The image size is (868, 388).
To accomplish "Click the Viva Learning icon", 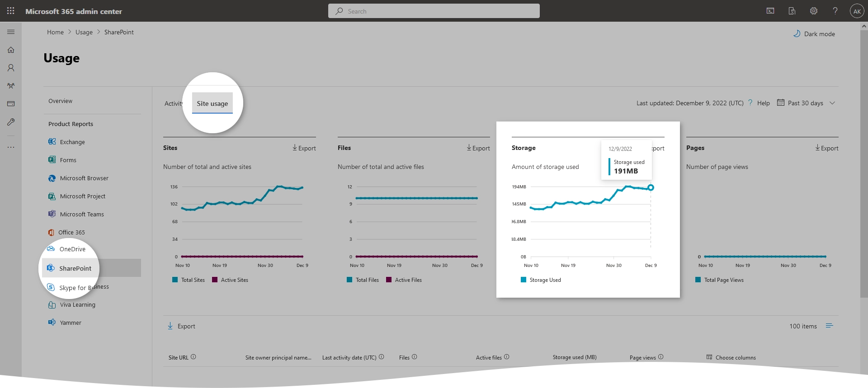I will 52,304.
